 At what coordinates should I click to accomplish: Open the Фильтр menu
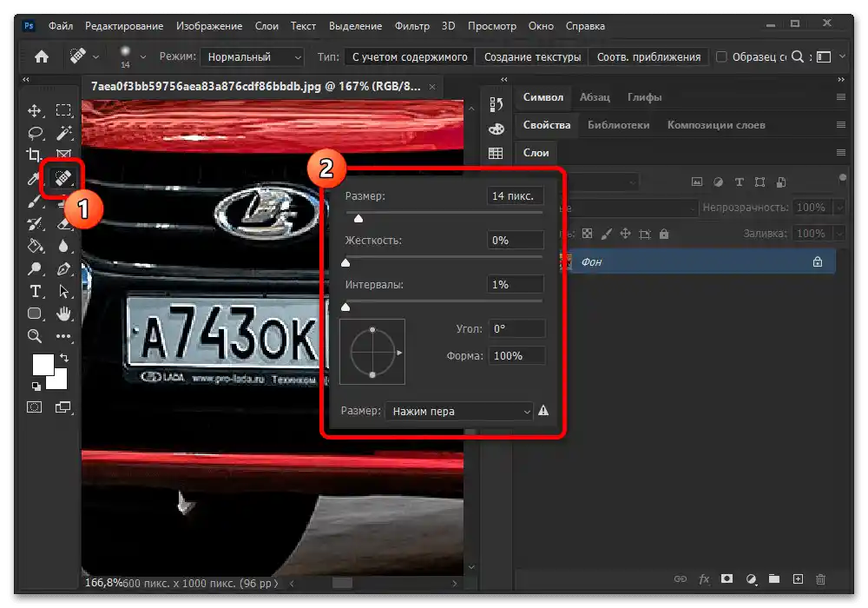(412, 26)
